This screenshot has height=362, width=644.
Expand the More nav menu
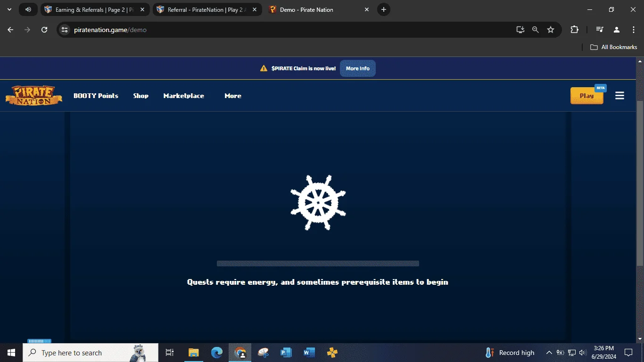(x=233, y=96)
